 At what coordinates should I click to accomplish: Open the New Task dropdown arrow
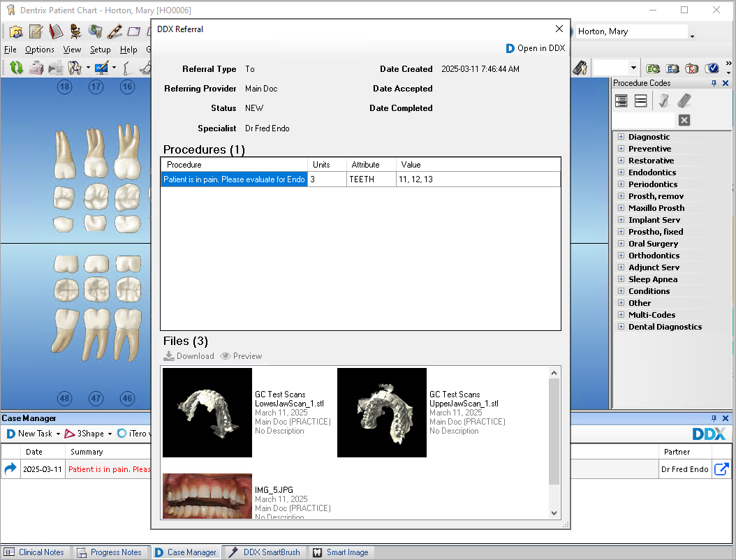(58, 434)
